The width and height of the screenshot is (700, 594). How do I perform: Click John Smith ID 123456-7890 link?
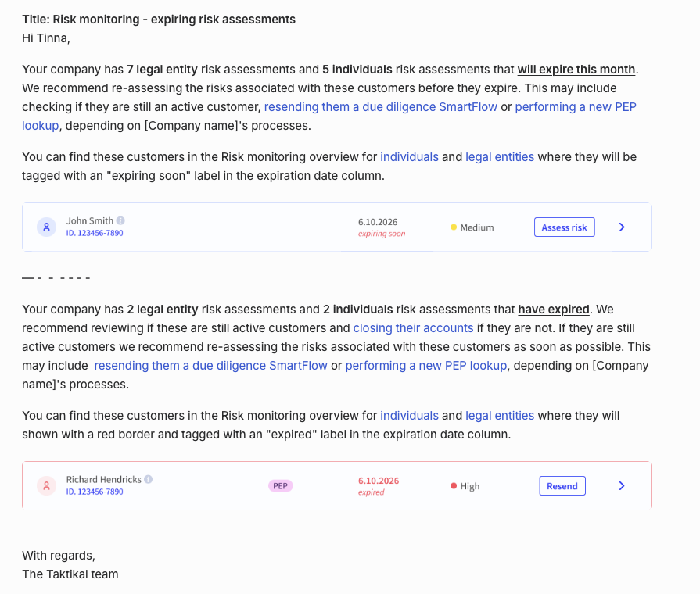click(95, 233)
